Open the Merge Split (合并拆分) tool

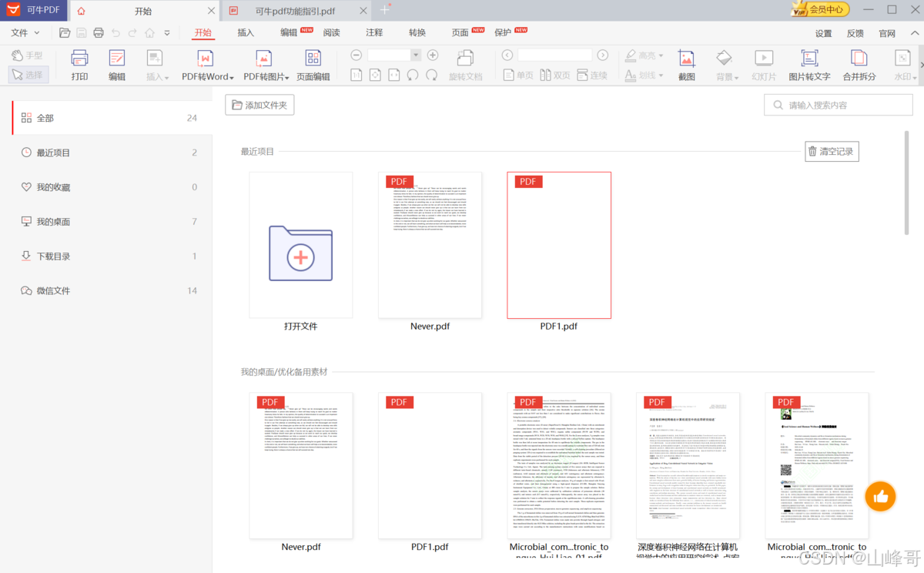coord(859,65)
